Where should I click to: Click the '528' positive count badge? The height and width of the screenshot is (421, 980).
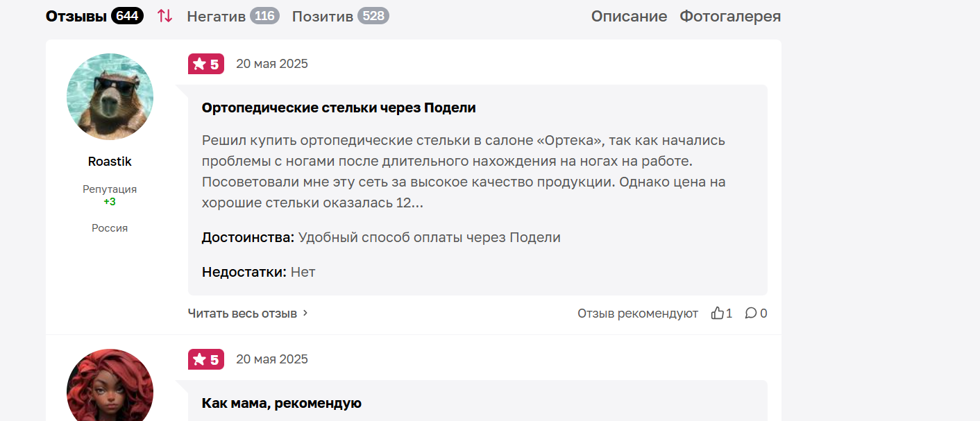373,16
